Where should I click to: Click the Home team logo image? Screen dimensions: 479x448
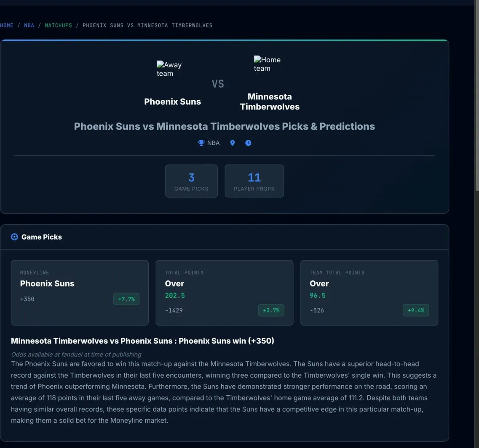pyautogui.click(x=267, y=64)
